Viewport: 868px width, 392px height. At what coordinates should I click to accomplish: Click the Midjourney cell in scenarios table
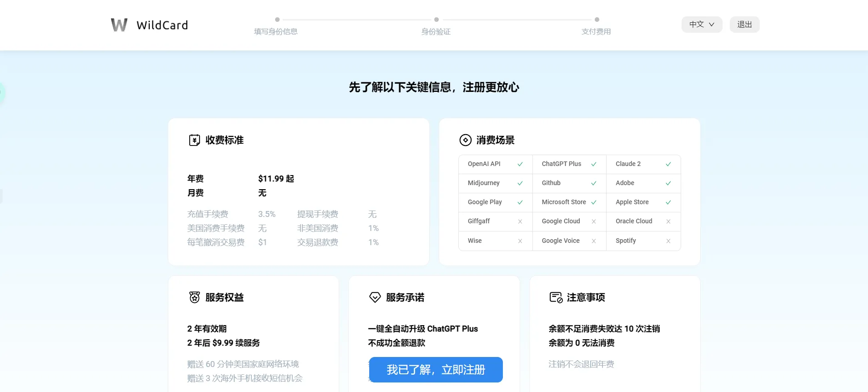point(484,183)
